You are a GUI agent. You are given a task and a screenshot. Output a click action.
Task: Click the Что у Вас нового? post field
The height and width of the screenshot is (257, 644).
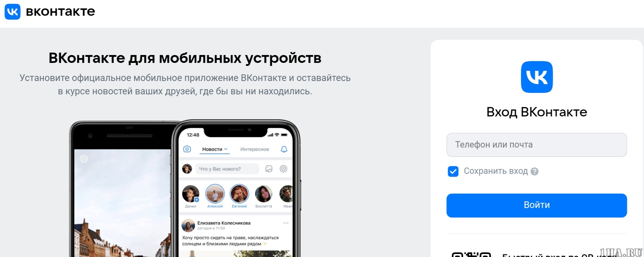coord(227,169)
